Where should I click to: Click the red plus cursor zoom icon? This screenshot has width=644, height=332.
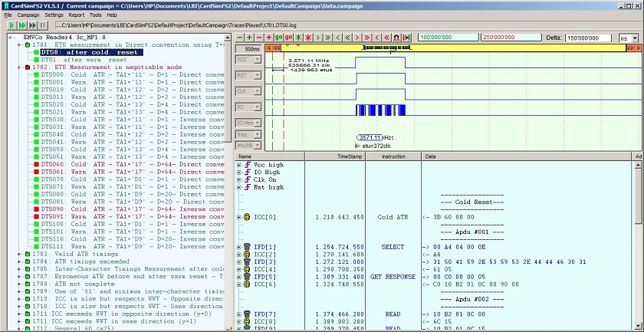[x=269, y=38]
